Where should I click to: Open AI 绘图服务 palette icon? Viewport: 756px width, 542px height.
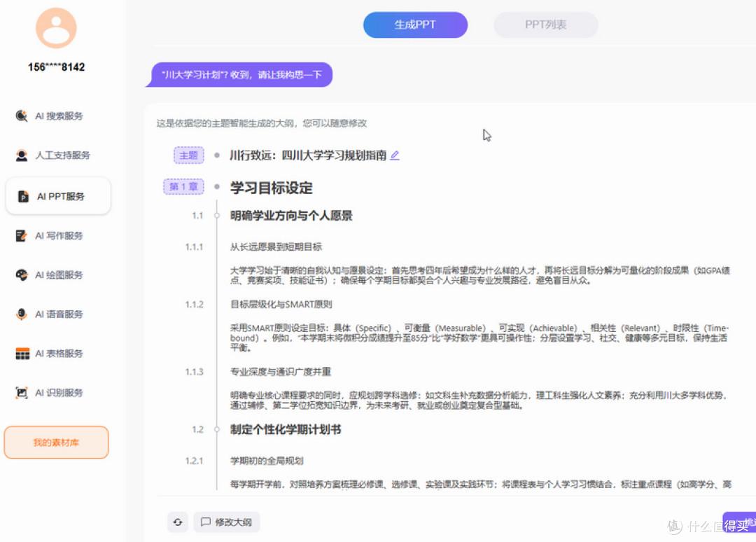coord(22,275)
